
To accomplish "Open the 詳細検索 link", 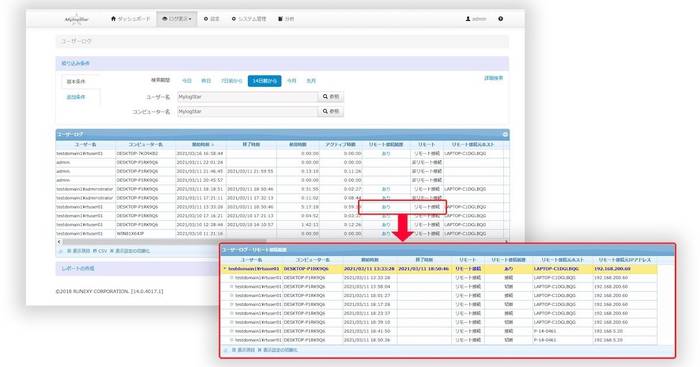I will tap(493, 78).
